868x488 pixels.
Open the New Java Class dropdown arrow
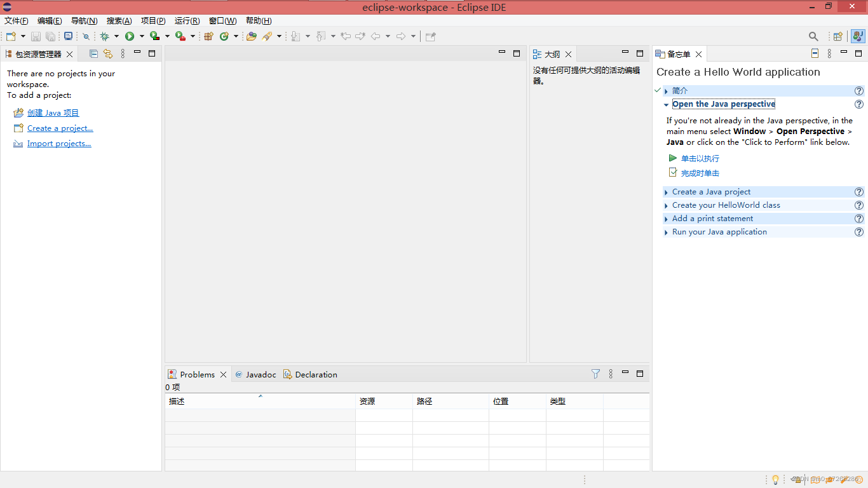point(236,36)
